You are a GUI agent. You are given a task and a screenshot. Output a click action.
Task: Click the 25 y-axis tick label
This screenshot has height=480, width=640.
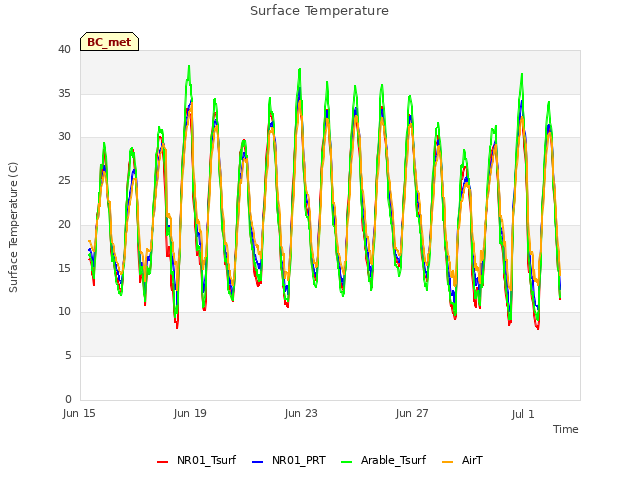(64, 180)
